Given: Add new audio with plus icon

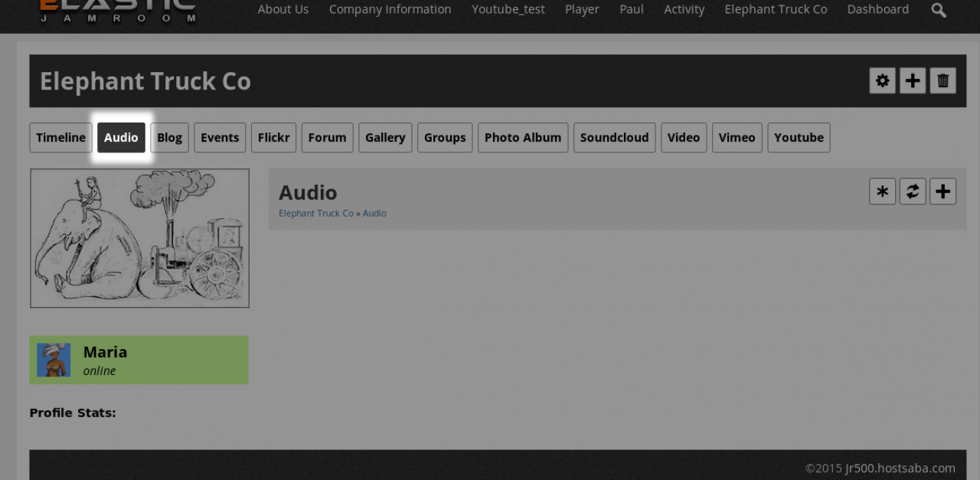Looking at the screenshot, I should click(942, 191).
